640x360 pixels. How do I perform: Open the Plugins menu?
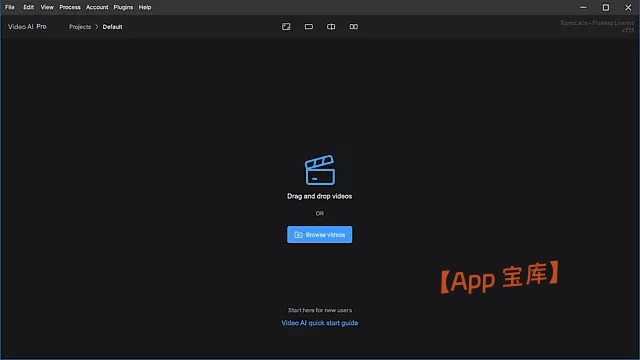click(x=123, y=7)
